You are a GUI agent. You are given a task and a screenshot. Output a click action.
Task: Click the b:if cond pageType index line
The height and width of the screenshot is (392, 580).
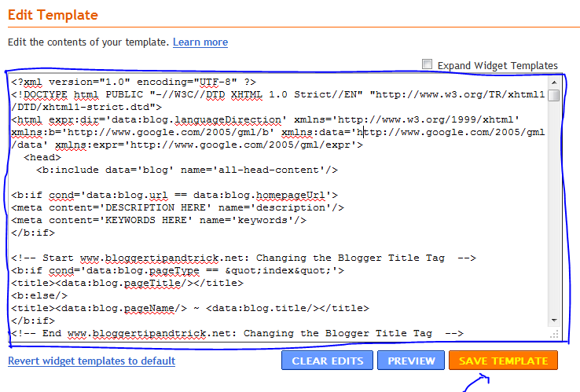coord(178,271)
